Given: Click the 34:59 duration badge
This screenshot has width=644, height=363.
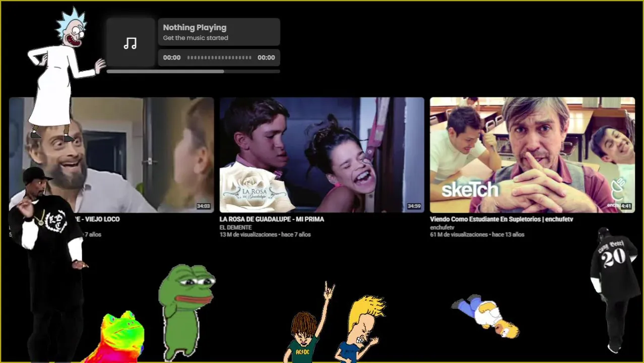Looking at the screenshot, I should point(414,206).
